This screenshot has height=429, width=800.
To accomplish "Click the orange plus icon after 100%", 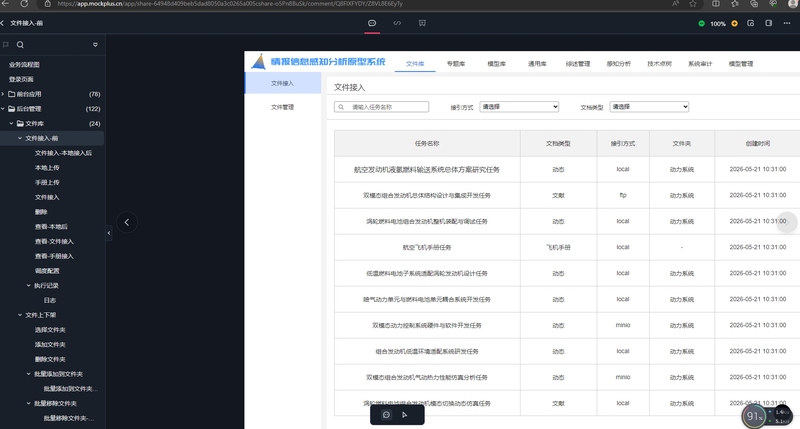I will (x=735, y=23).
